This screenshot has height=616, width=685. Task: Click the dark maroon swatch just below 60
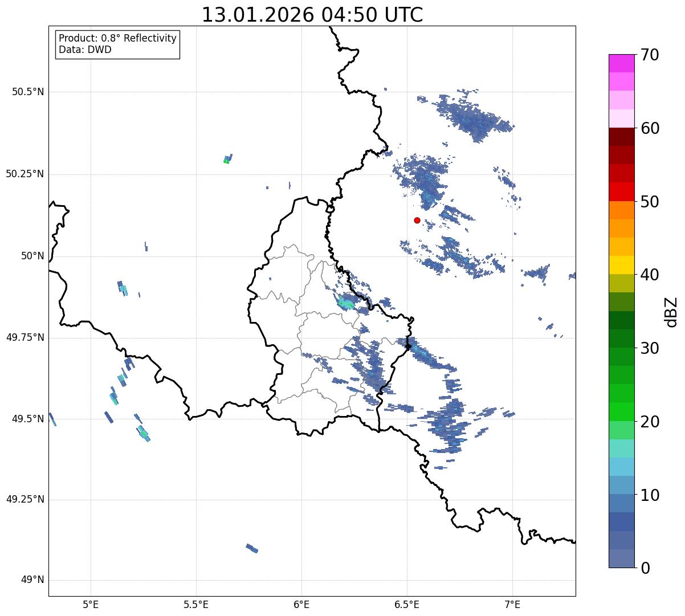click(x=621, y=137)
